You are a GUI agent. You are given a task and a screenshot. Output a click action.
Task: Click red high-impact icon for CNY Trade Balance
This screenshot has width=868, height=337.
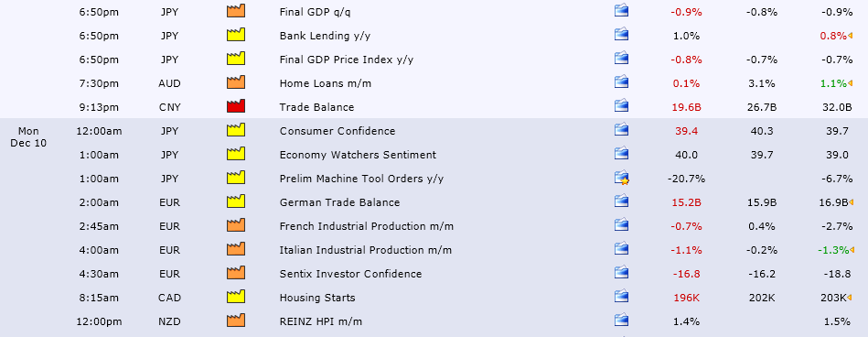pyautogui.click(x=236, y=106)
